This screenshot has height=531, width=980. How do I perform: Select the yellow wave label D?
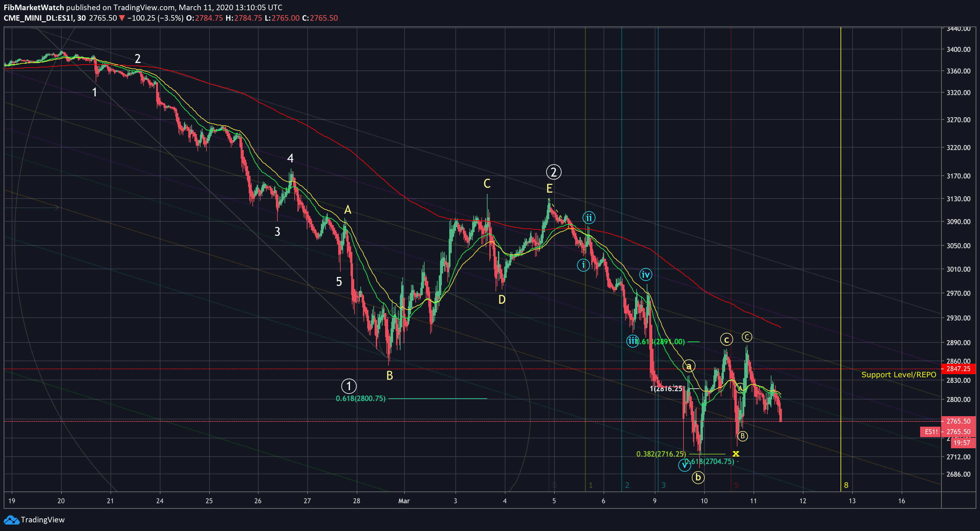502,300
